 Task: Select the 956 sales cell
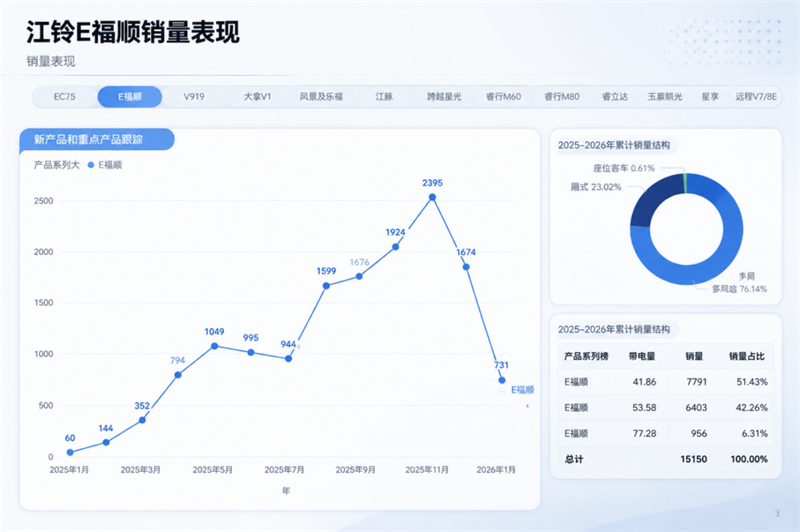coord(699,434)
